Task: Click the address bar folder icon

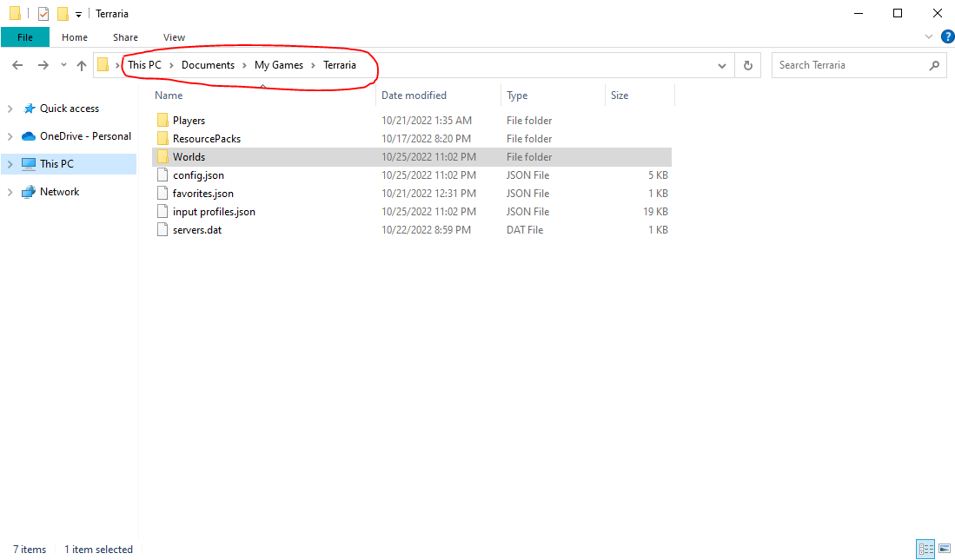Action: 103,64
